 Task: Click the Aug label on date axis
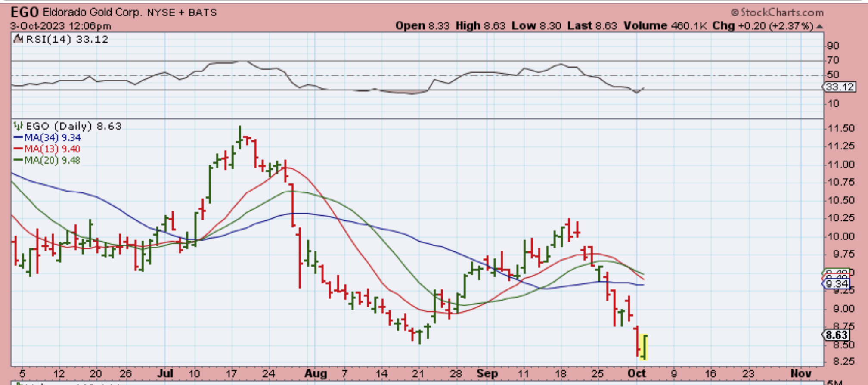[316, 373]
